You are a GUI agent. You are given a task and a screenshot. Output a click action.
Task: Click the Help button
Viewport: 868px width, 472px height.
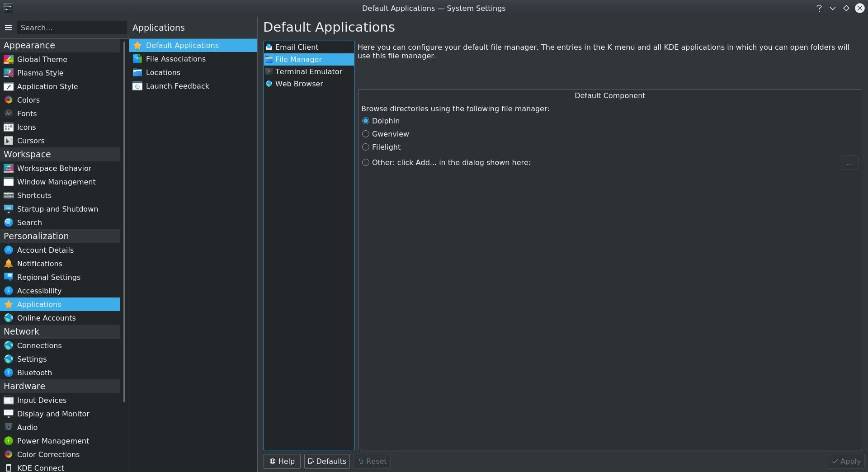(x=282, y=461)
